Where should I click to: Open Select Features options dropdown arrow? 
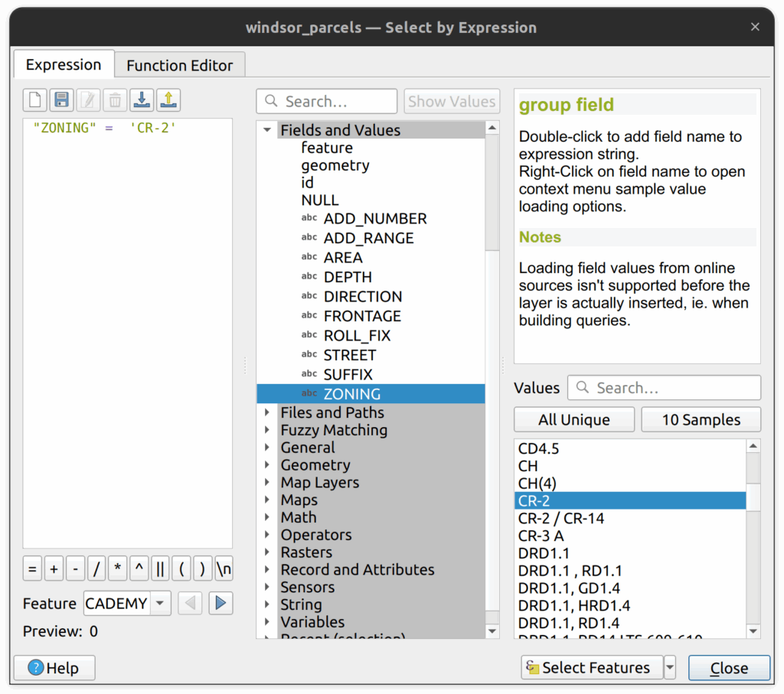[670, 668]
